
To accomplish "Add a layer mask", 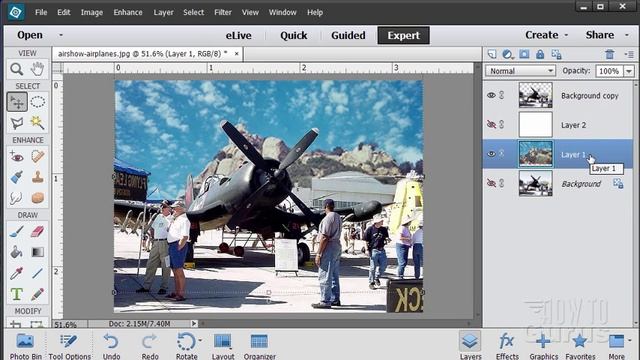I will (x=524, y=54).
